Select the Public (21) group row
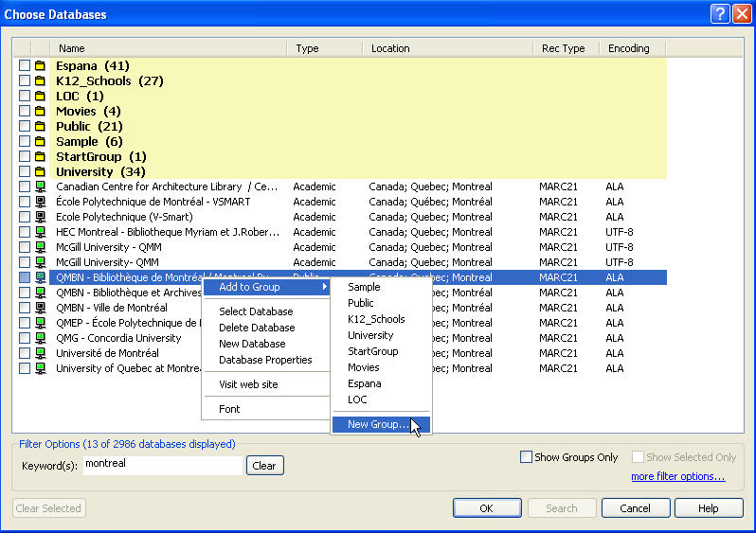The width and height of the screenshot is (756, 533). [x=358, y=126]
